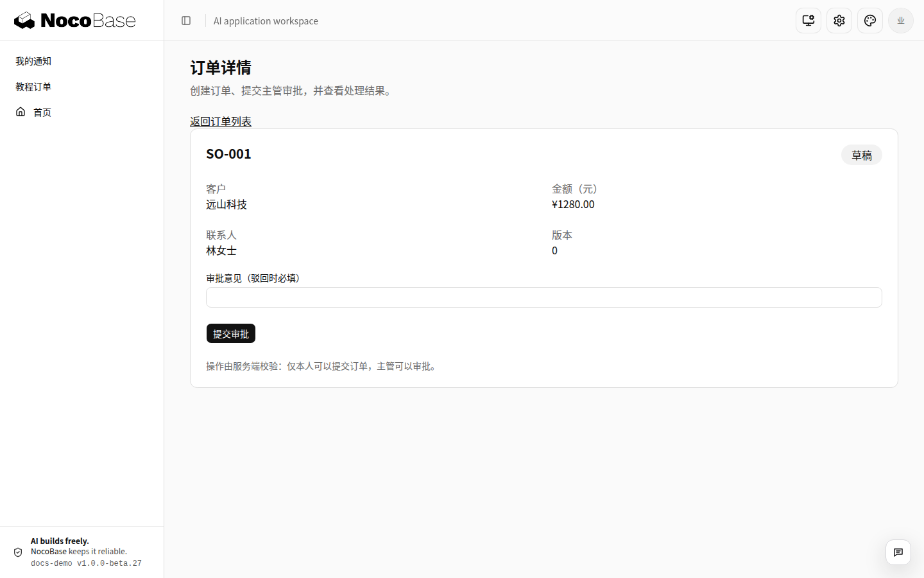
Task: Click the 联系人 field label
Action: pyautogui.click(x=221, y=235)
